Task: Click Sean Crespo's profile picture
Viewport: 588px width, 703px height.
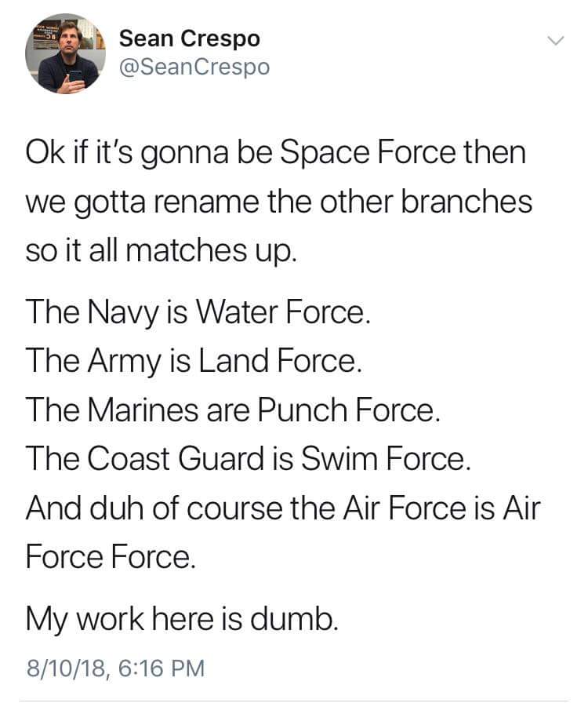Action: (65, 53)
